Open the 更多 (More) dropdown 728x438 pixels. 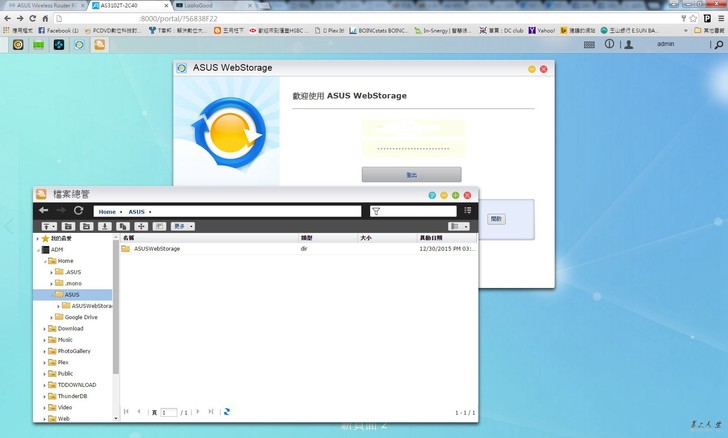coord(183,226)
